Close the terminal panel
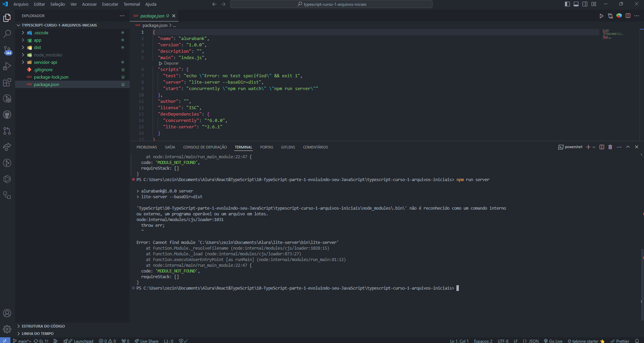 [x=637, y=147]
